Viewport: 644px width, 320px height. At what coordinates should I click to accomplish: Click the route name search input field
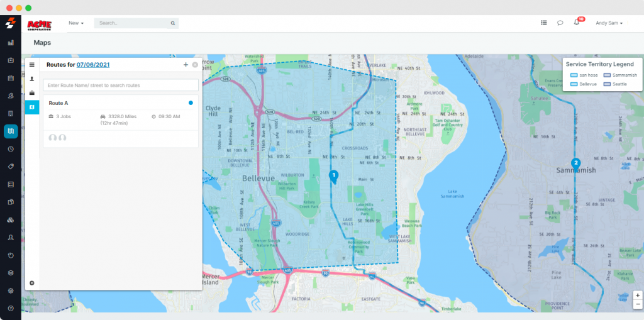[x=121, y=85]
